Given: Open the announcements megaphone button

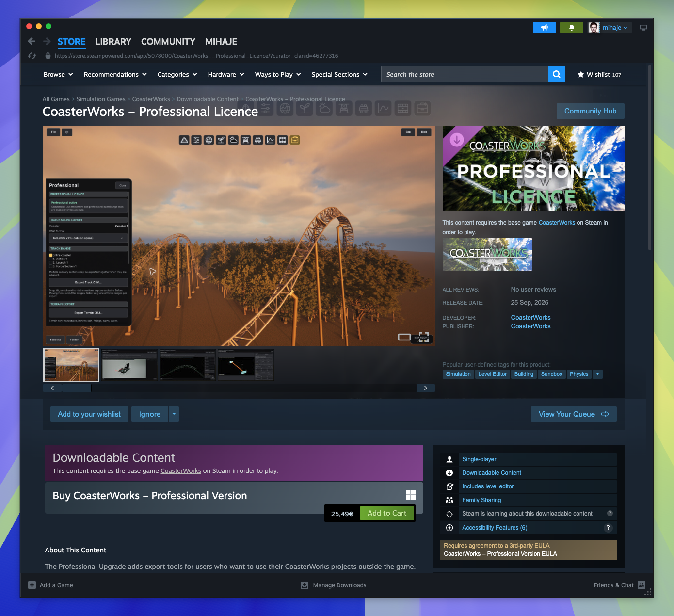Looking at the screenshot, I should (x=545, y=28).
